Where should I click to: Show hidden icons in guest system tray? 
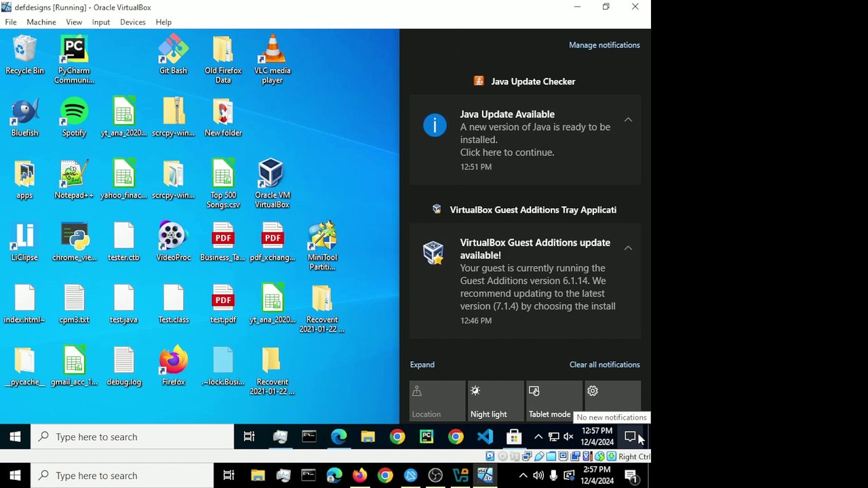coord(538,437)
